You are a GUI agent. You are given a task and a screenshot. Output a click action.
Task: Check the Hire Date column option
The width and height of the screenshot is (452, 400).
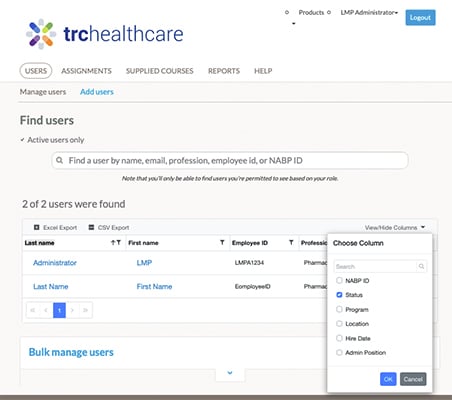coord(339,338)
